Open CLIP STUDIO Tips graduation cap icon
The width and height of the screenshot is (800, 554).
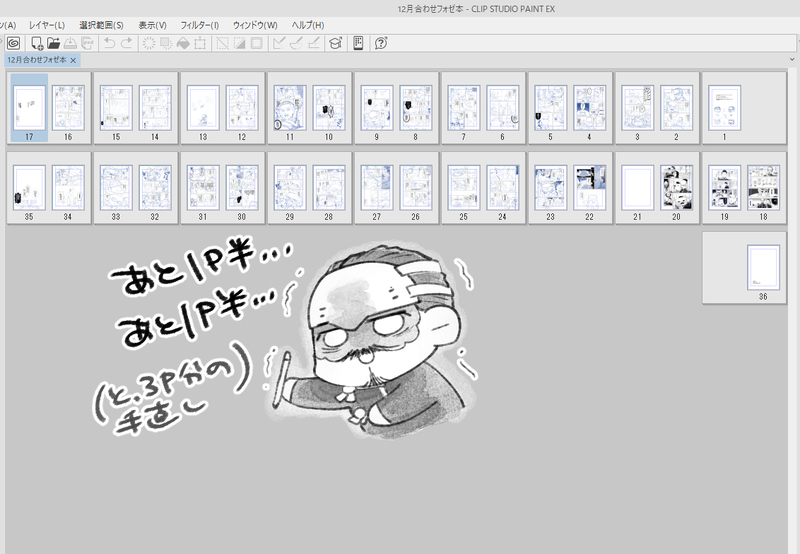coord(335,43)
